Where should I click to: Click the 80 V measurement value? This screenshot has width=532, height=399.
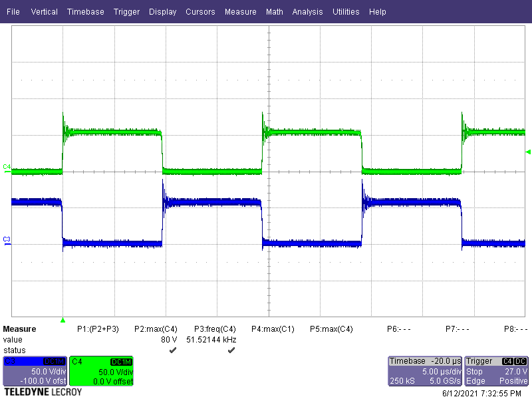click(169, 340)
